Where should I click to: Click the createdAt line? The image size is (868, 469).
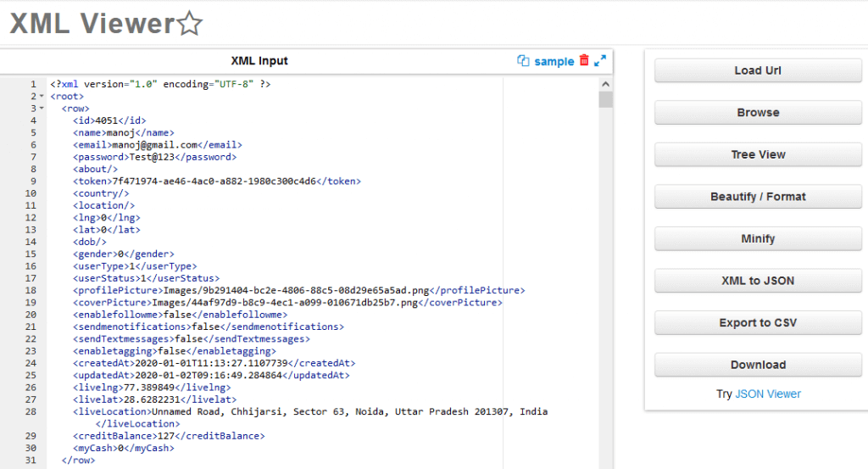214,364
